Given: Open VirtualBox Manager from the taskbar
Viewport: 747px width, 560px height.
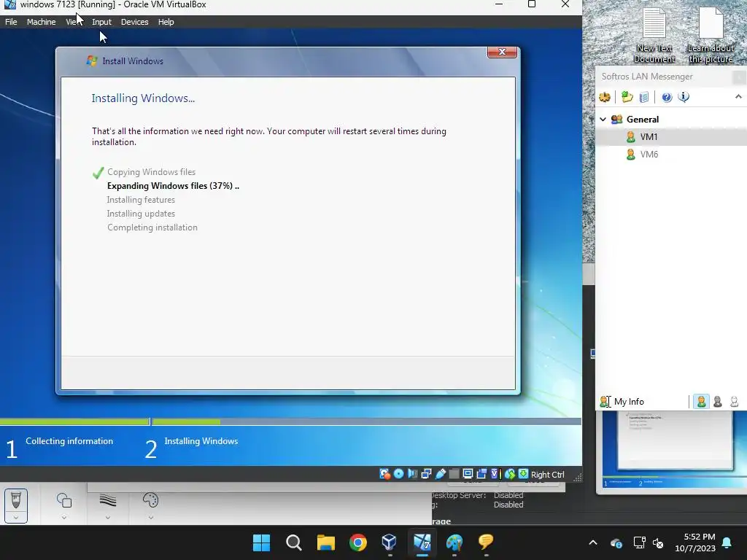Looking at the screenshot, I should 390,542.
